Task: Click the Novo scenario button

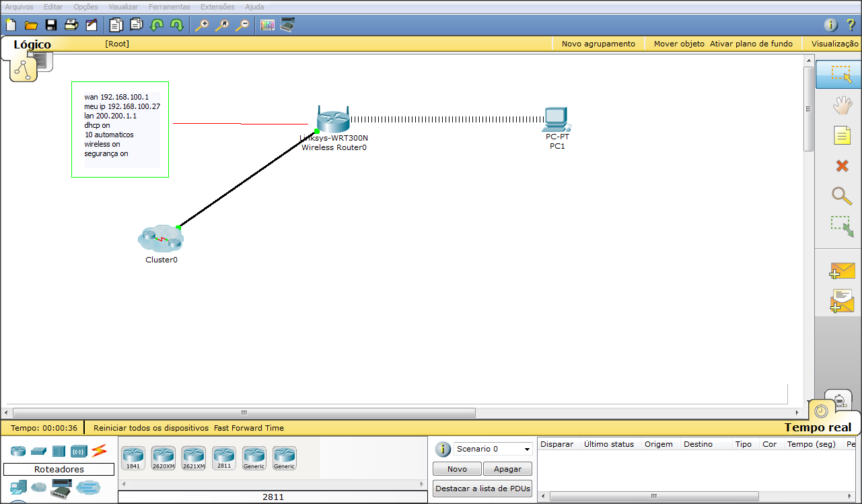Action: 457,469
